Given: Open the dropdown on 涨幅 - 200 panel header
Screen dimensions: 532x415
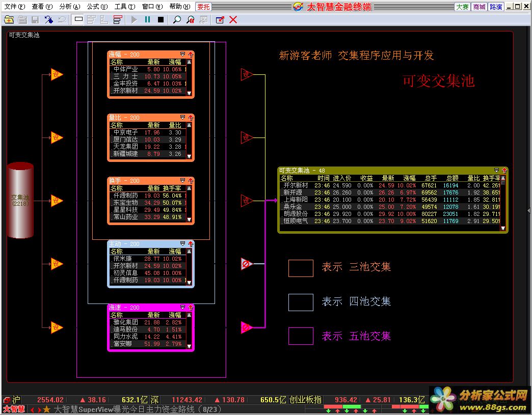Looking at the screenshot, I should [x=182, y=54].
